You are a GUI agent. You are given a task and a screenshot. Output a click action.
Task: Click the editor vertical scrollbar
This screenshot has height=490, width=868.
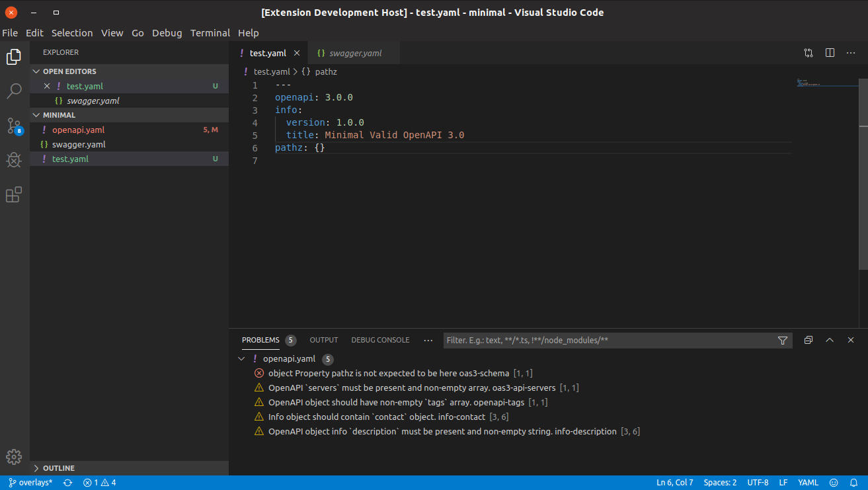(863, 174)
